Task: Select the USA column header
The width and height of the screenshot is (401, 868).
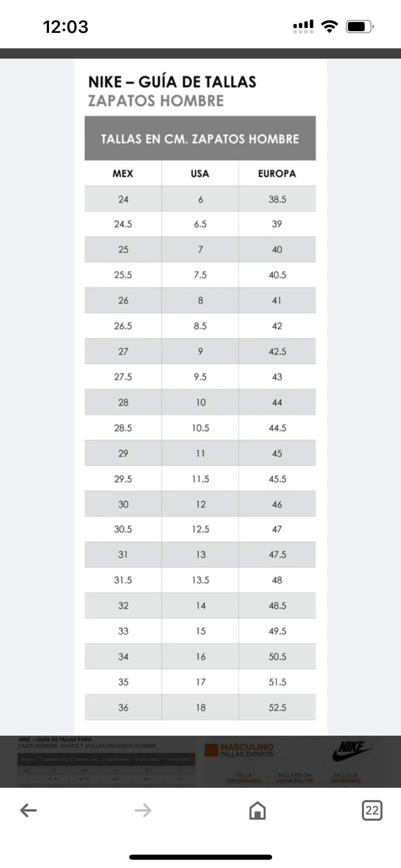Action: pyautogui.click(x=200, y=173)
